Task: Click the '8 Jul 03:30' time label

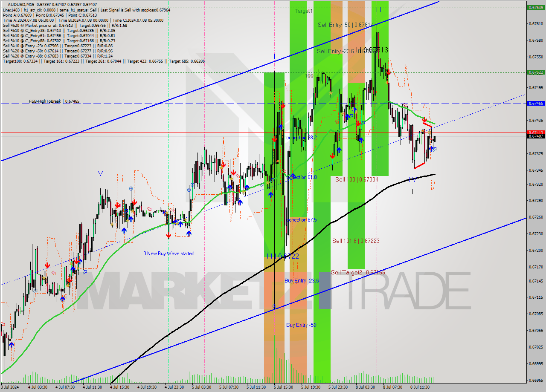Action: coord(365,387)
